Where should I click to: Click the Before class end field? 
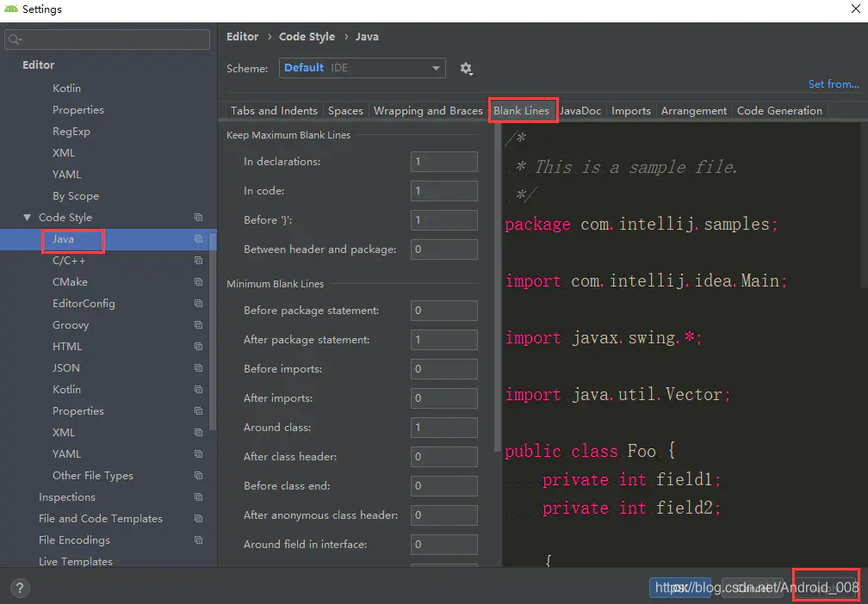tap(444, 486)
